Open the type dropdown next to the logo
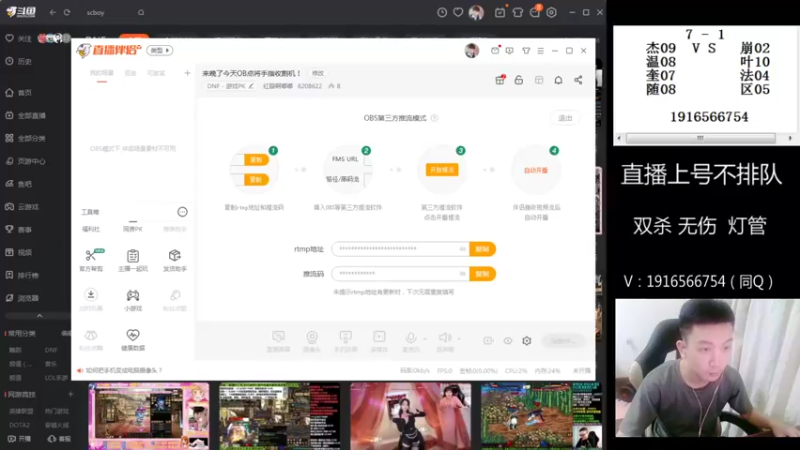This screenshot has height=450, width=800. tap(160, 51)
